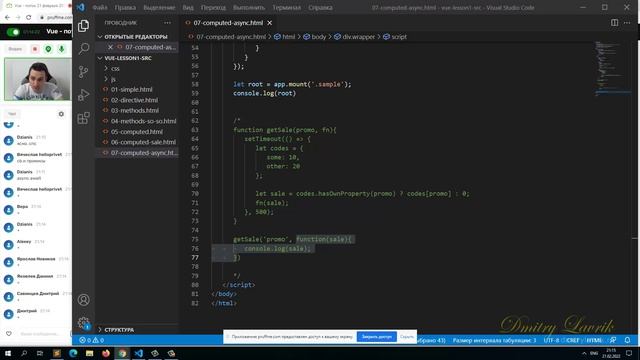This screenshot has height=360, width=640.
Task: Open the Search view in the activity bar
Action: coord(84,49)
